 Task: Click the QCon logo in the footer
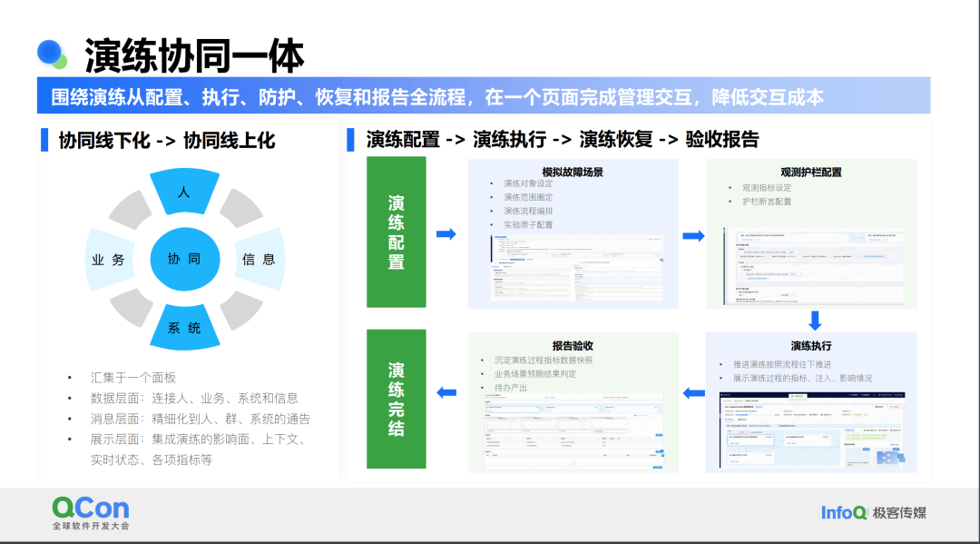(91, 513)
